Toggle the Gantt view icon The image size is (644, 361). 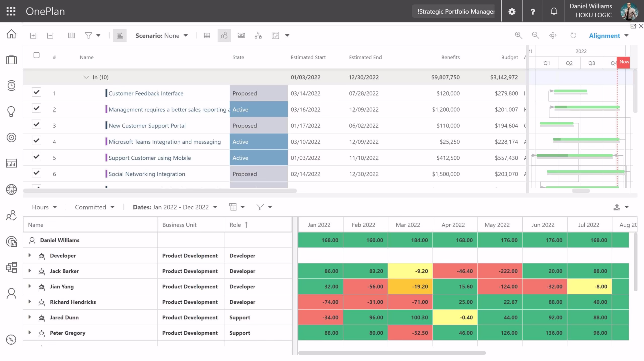click(120, 35)
